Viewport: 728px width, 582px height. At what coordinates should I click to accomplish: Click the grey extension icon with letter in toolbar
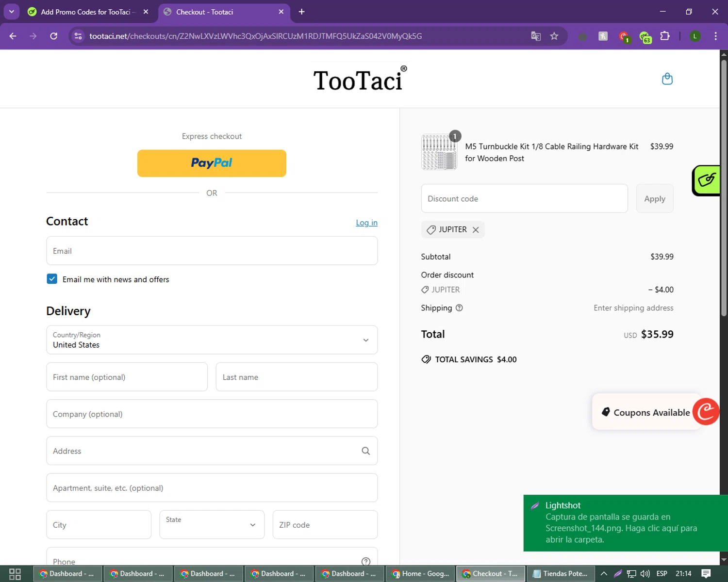603,36
